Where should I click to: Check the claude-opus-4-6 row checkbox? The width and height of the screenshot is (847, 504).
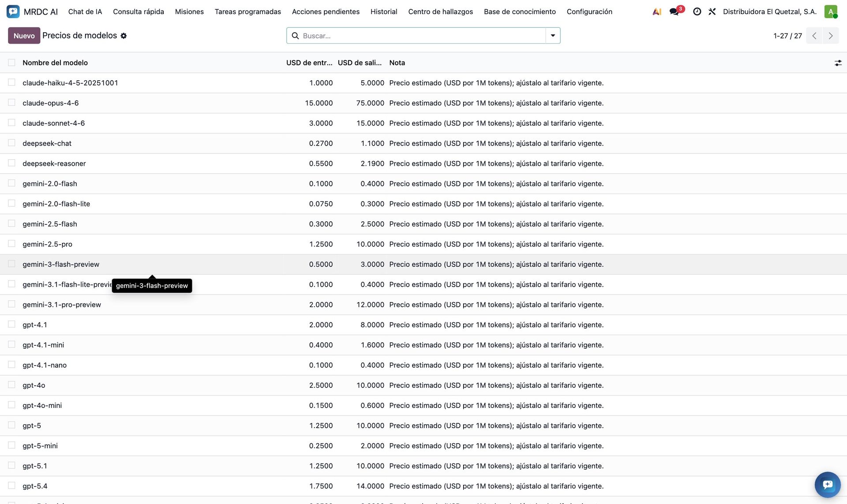(x=11, y=103)
